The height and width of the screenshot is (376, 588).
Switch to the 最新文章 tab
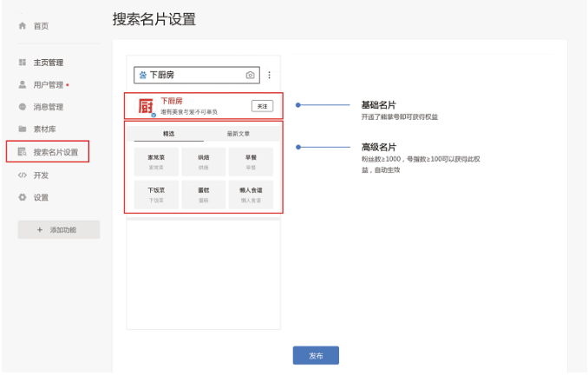tap(238, 134)
